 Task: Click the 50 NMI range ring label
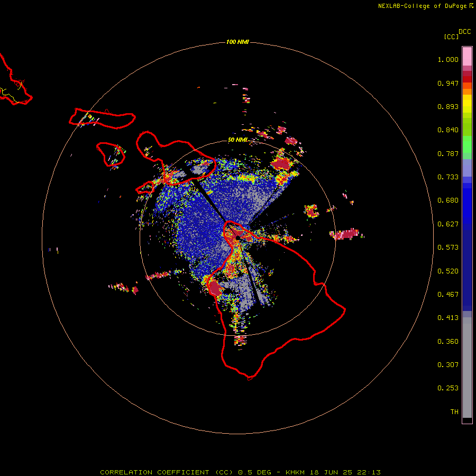[237, 140]
